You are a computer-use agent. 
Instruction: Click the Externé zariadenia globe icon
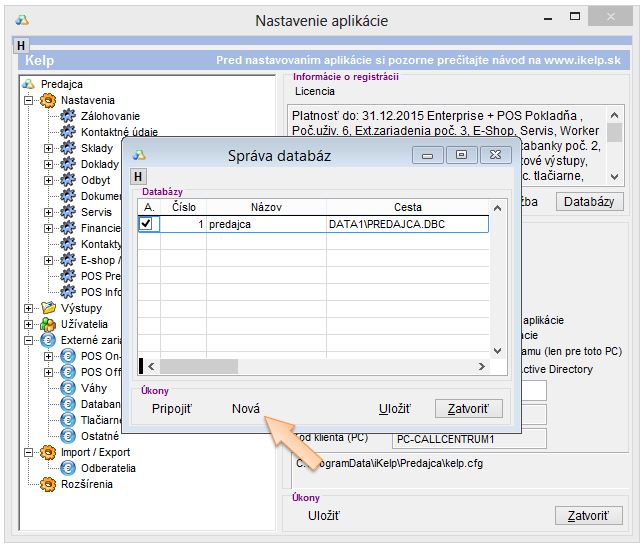(48, 340)
